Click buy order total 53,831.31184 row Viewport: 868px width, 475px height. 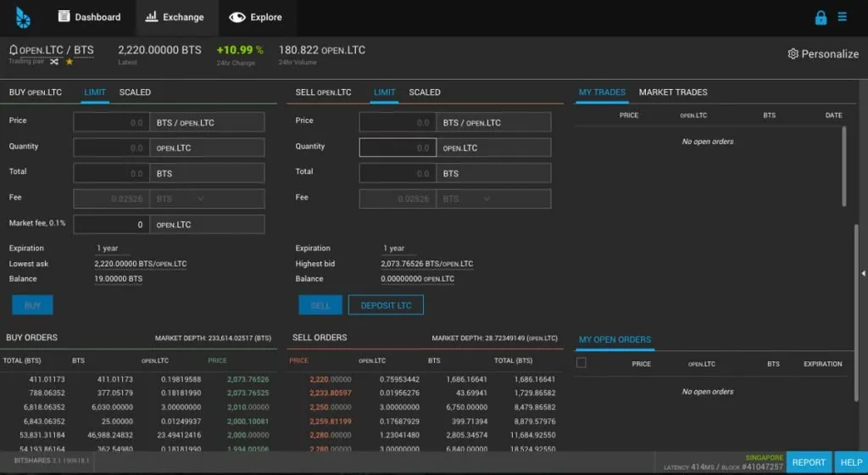[138, 435]
